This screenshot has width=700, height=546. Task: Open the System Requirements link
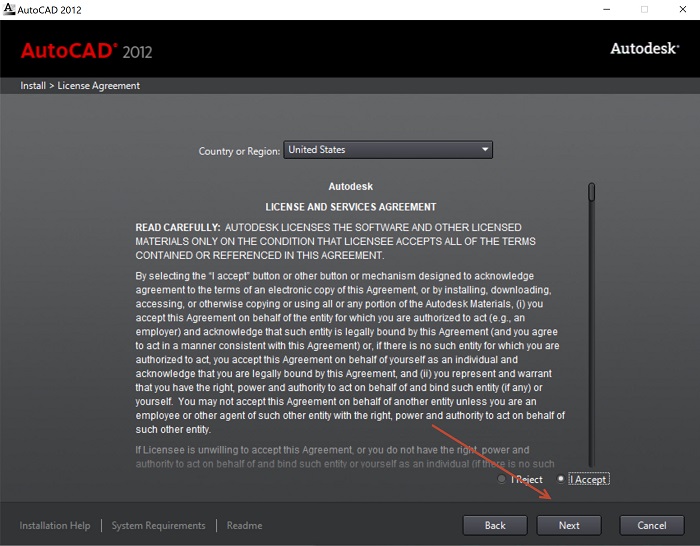[x=158, y=526]
